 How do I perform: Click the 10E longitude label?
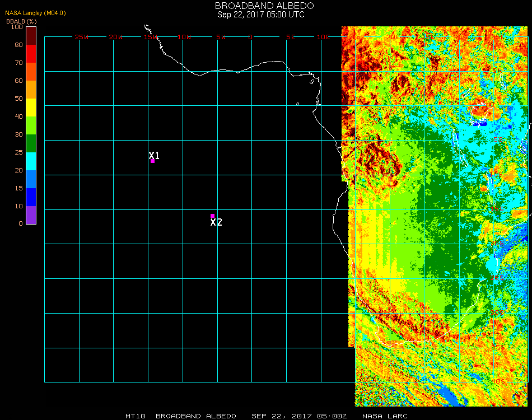coord(324,37)
